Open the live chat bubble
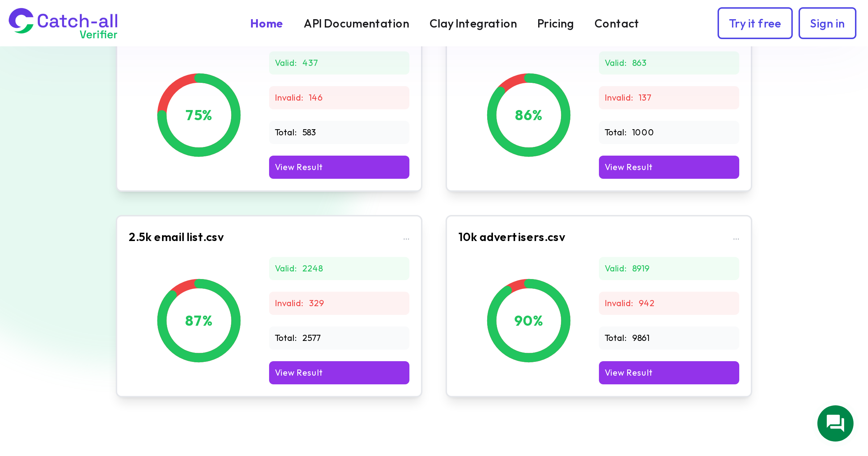This screenshot has width=868, height=456. pyautogui.click(x=835, y=423)
